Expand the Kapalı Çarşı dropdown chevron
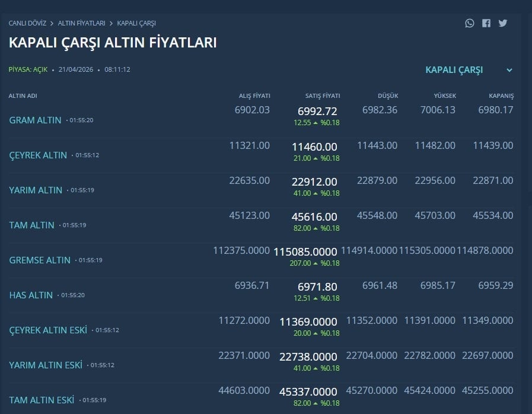The width and height of the screenshot is (532, 414). [x=509, y=70]
